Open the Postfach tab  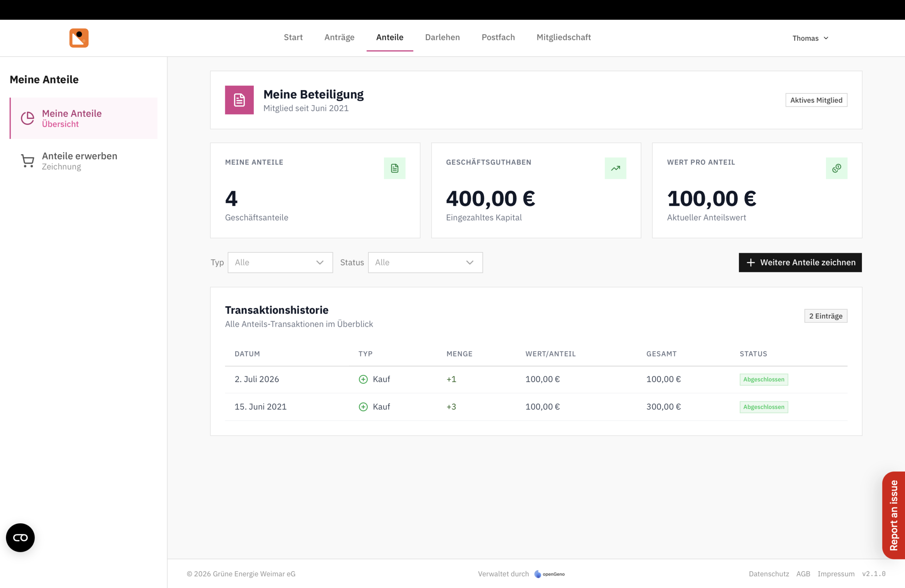(498, 37)
